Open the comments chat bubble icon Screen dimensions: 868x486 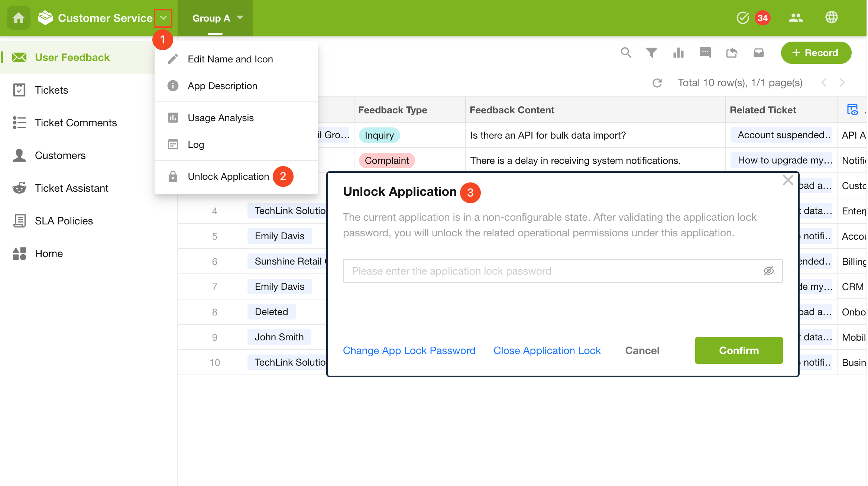tap(705, 53)
